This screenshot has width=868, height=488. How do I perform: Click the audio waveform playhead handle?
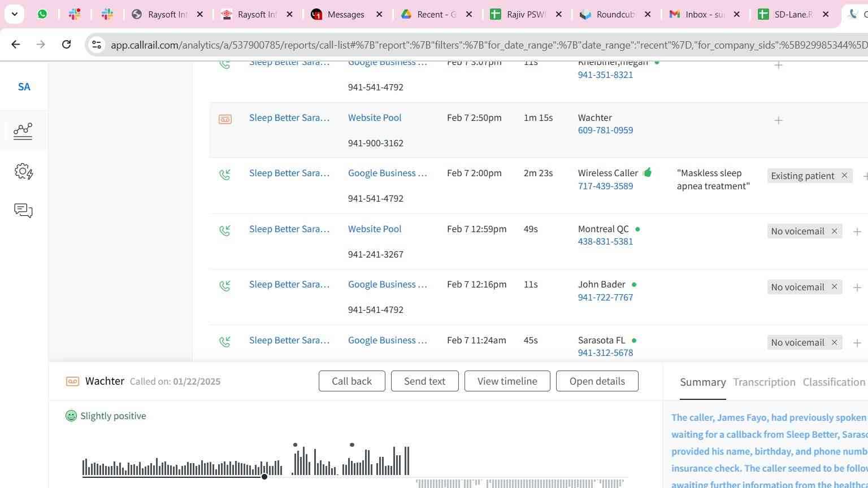coord(264,477)
